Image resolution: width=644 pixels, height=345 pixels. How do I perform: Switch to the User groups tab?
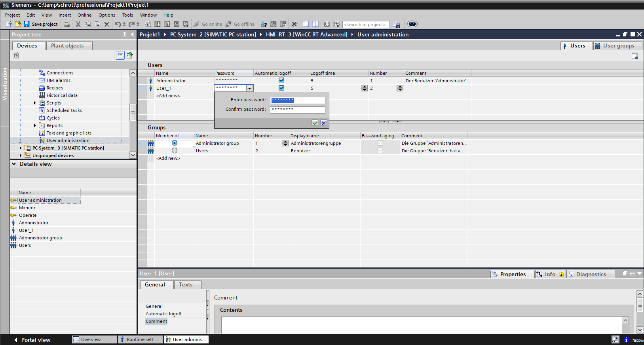[x=618, y=46]
